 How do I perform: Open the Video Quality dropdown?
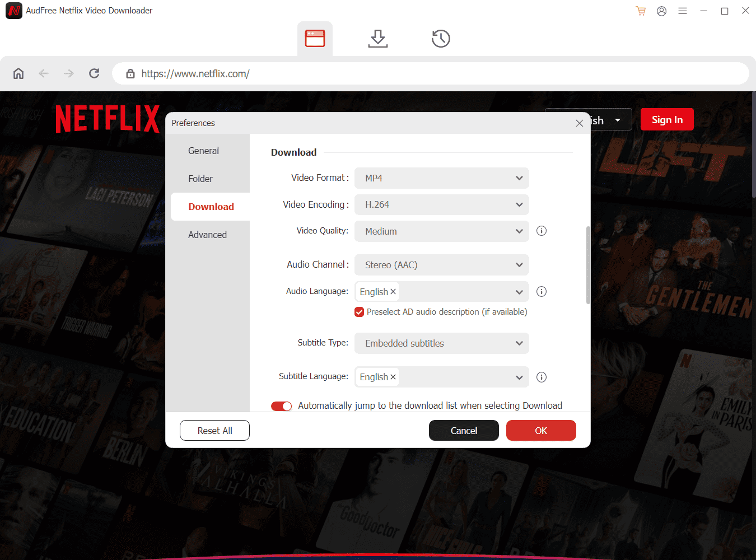coord(442,231)
